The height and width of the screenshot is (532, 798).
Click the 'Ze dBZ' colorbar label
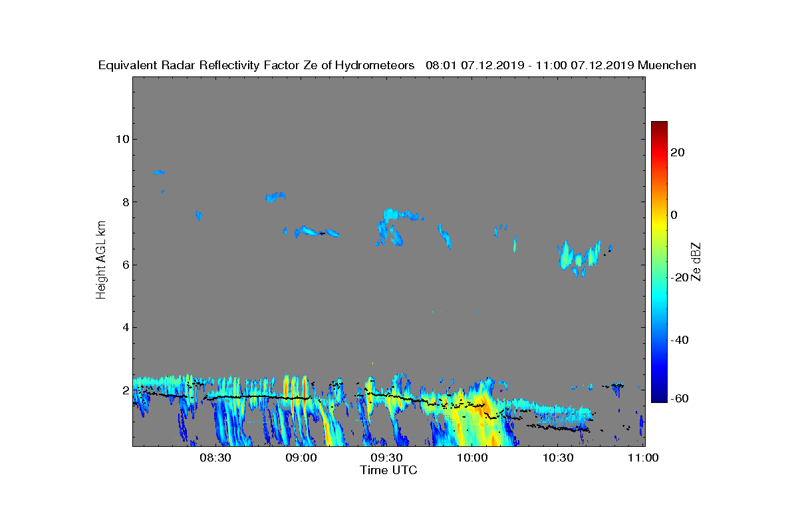pos(696,261)
